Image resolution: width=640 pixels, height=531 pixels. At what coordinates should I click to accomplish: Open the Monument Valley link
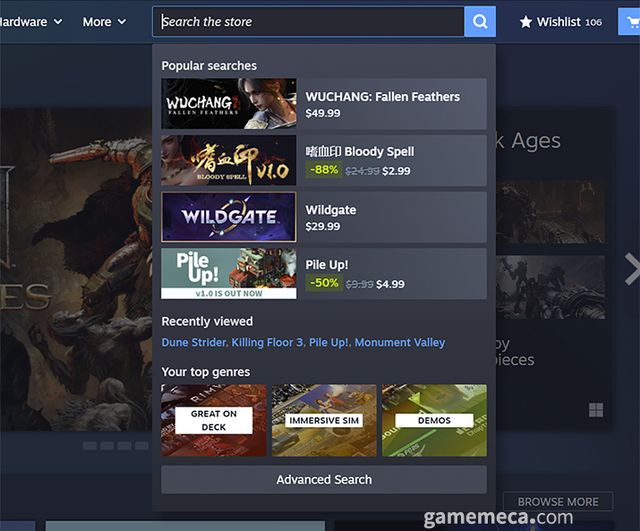[400, 342]
